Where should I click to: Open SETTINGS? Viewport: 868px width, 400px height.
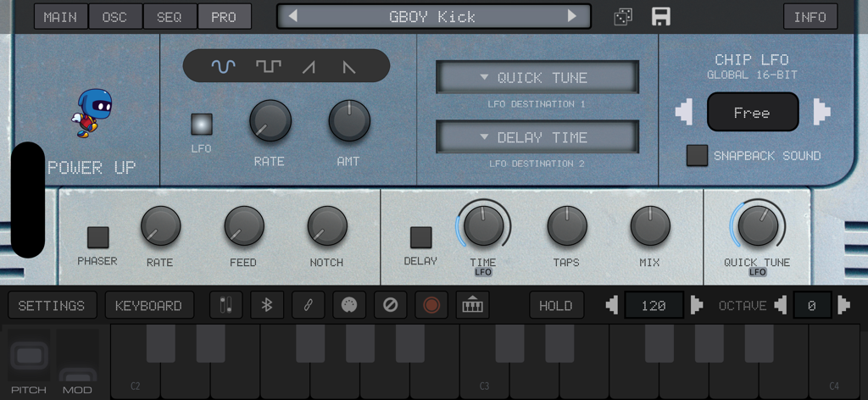pos(52,305)
